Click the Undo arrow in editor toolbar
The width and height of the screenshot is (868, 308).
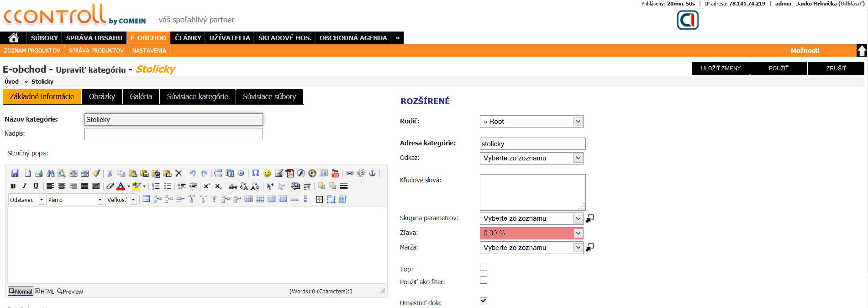[193, 174]
